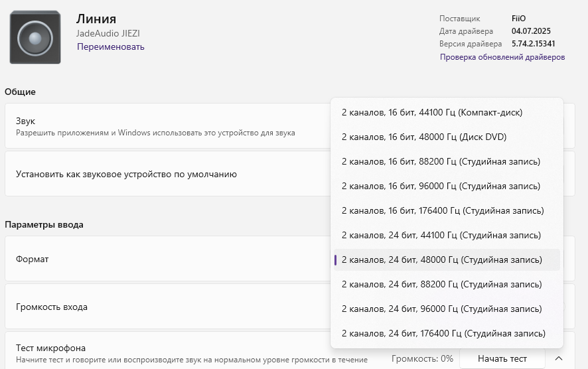Screen dimensions: 588x369
Task: Click Установить как звуковое устройство по умолчанию row
Action: coord(166,174)
